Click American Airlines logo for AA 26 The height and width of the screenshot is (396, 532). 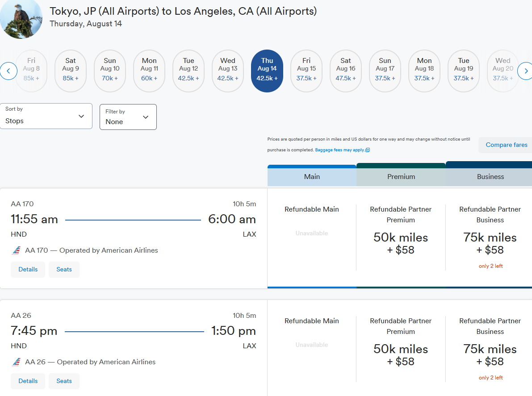click(16, 362)
